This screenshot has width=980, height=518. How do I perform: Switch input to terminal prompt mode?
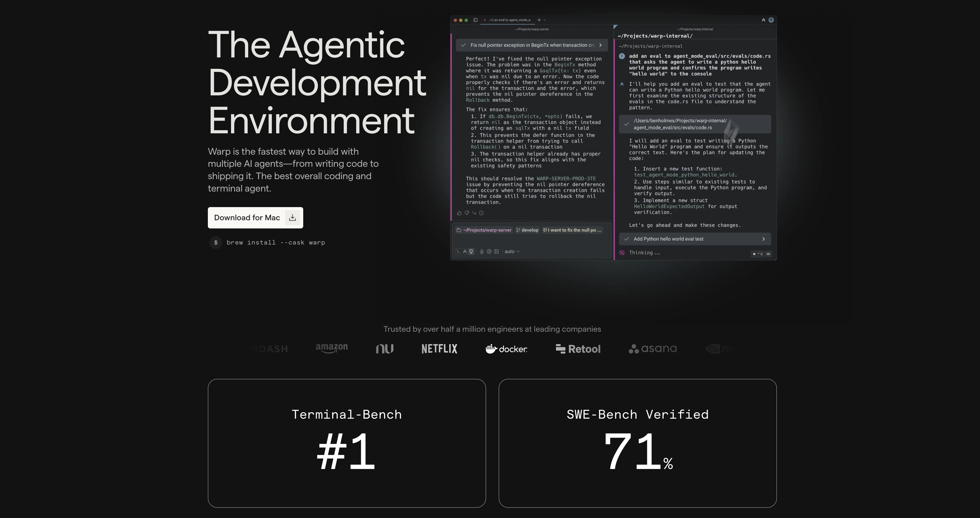coord(458,252)
